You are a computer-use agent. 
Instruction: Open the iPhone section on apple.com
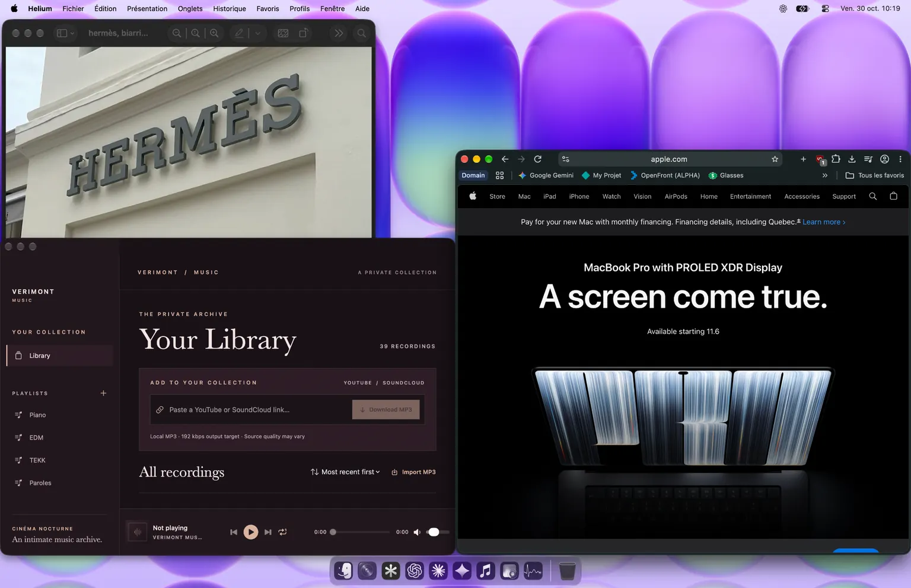point(579,196)
